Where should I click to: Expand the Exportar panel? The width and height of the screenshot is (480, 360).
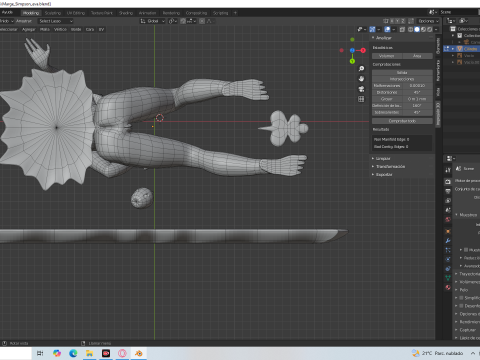click(384, 175)
